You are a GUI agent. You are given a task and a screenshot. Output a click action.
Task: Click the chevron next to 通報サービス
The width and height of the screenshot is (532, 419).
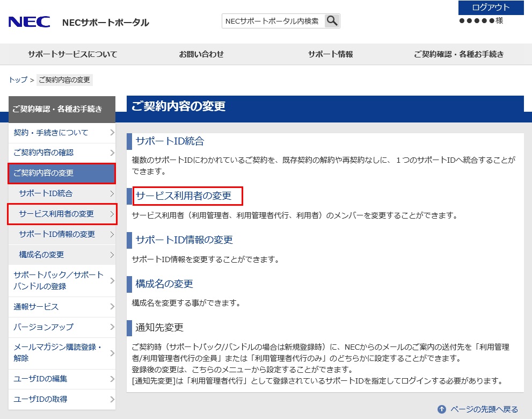[112, 307]
